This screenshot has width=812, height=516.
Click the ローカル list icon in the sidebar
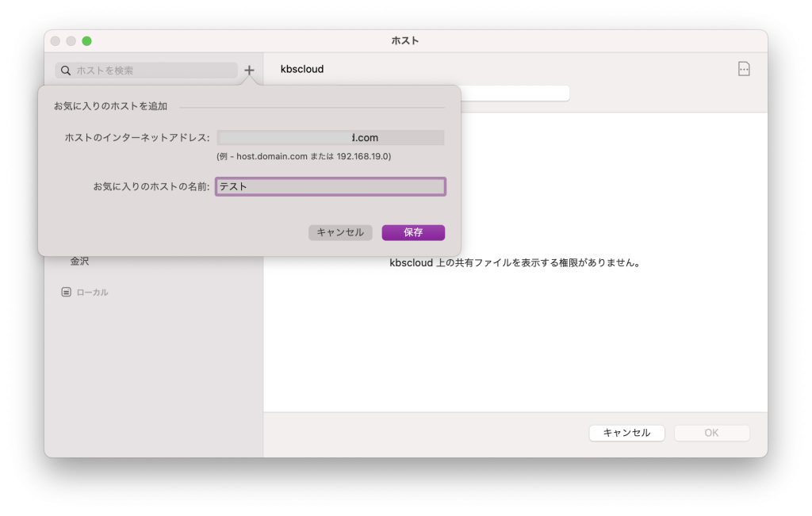[67, 292]
